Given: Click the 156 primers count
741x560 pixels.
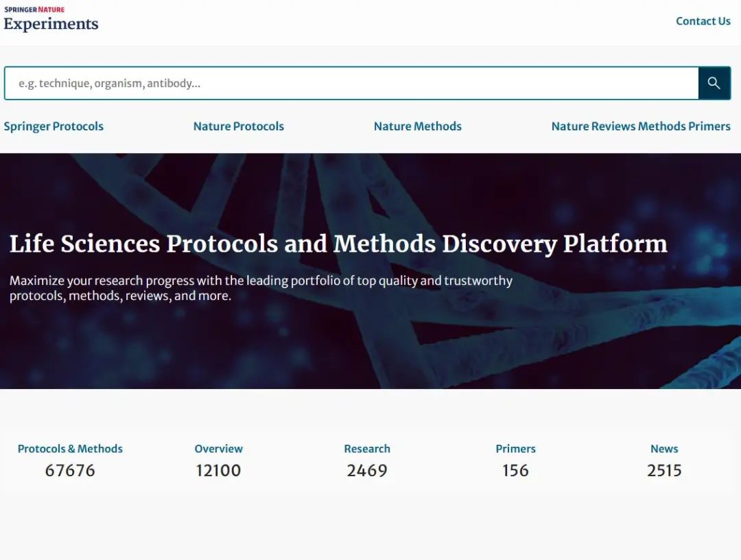Looking at the screenshot, I should (x=515, y=471).
